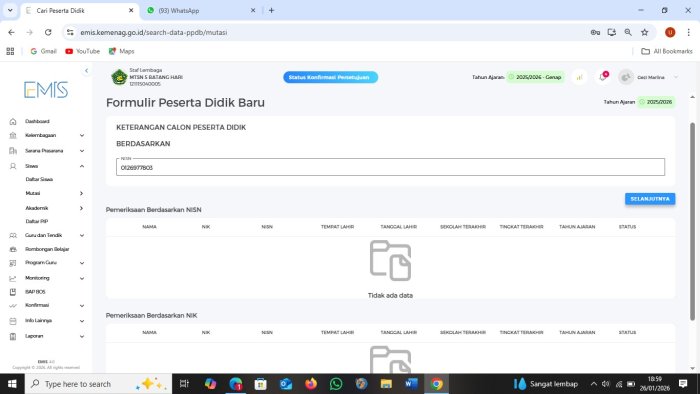Image resolution: width=700 pixels, height=394 pixels.
Task: Open a new browser tab
Action: point(271,10)
